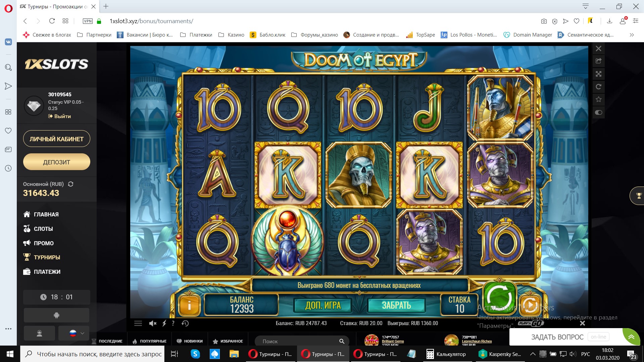The height and width of the screenshot is (362, 644).
Task: Go to ГЛАВНАЯ in the side menu
Action: click(x=41, y=214)
